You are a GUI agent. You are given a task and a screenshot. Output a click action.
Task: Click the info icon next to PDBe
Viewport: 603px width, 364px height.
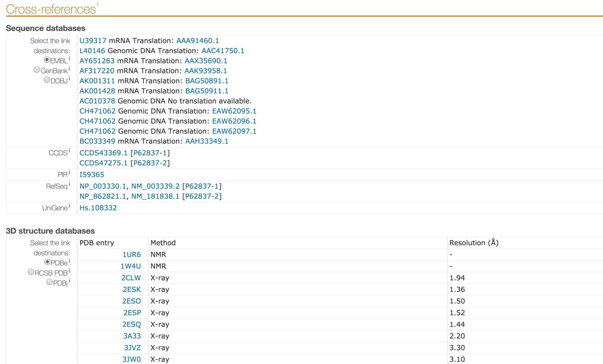click(69, 261)
